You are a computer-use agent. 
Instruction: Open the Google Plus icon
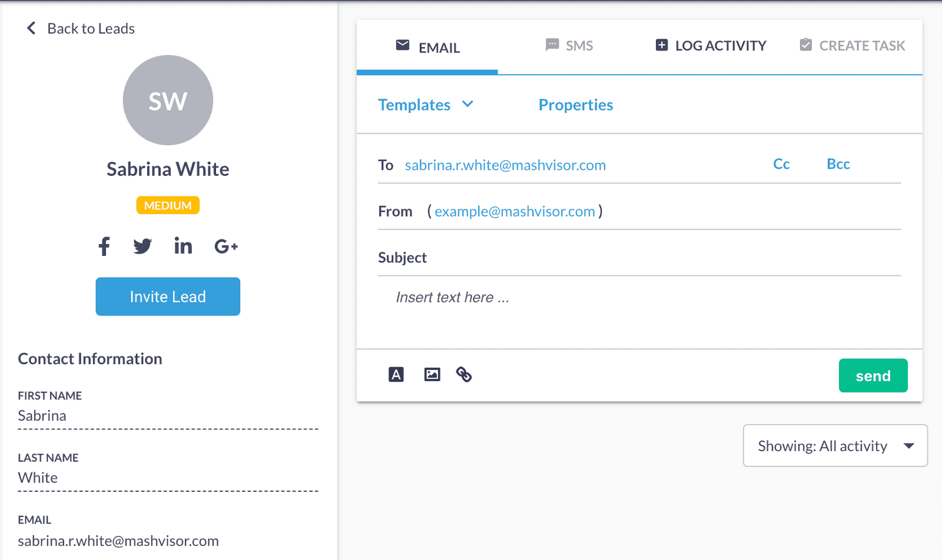pyautogui.click(x=226, y=246)
